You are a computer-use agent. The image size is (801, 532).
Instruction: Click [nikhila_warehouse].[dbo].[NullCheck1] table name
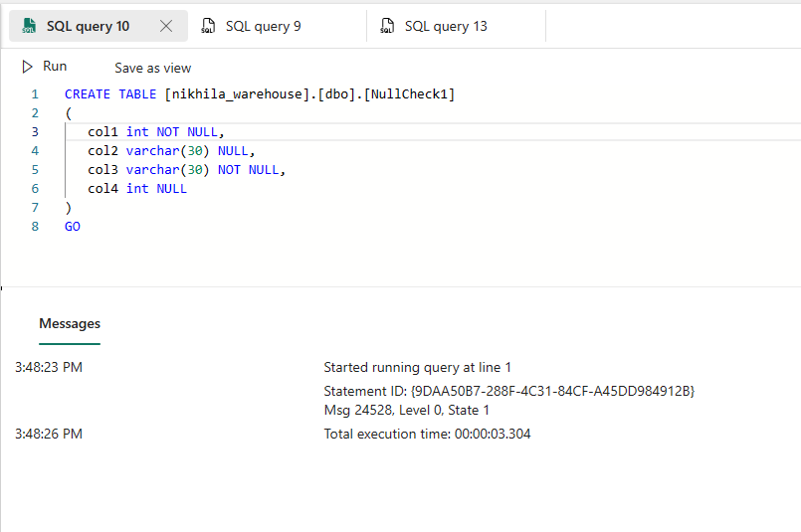309,94
